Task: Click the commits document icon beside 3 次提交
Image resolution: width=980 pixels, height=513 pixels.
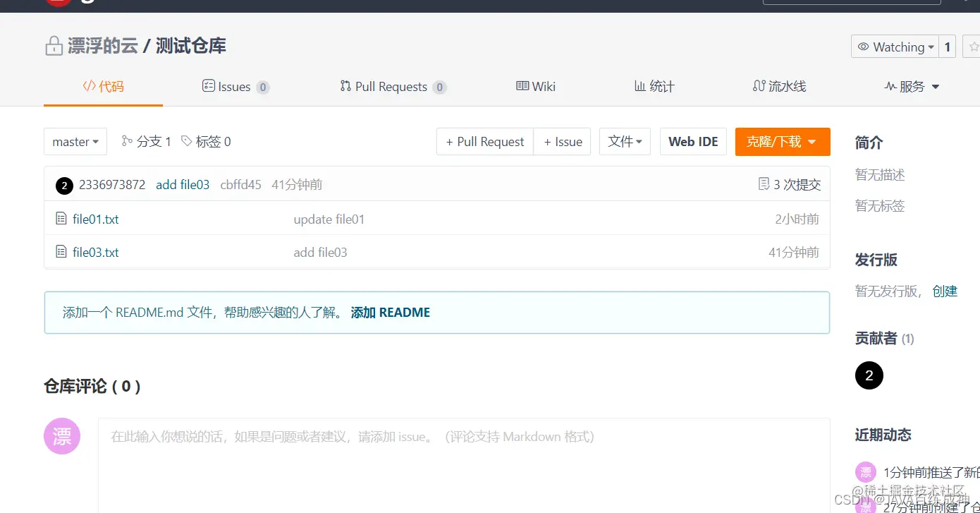Action: pos(764,184)
